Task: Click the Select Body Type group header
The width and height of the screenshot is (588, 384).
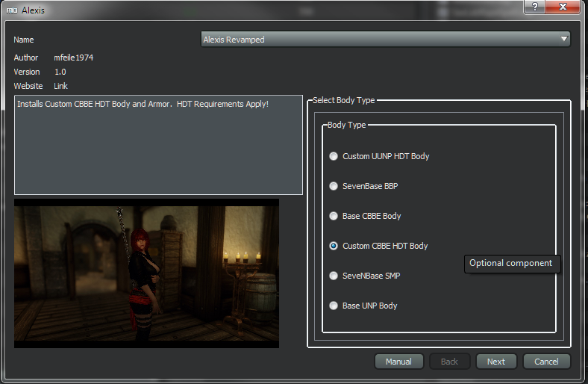Action: click(x=343, y=100)
